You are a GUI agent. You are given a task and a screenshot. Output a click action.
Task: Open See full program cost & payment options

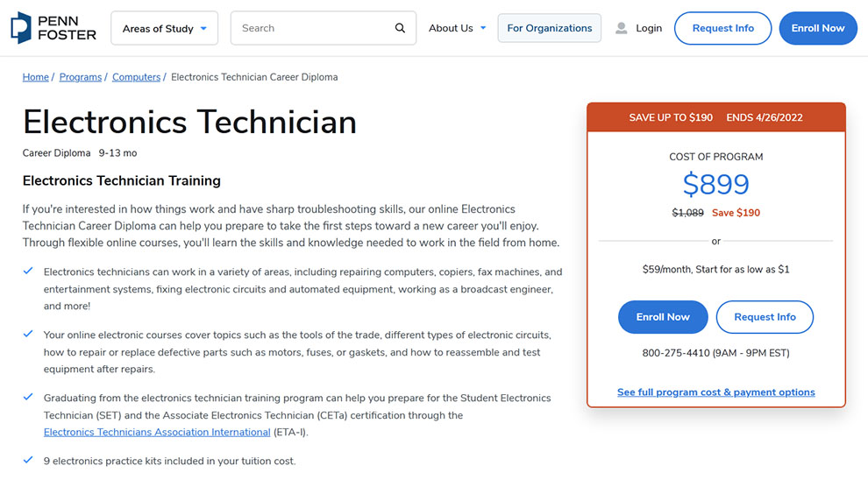pos(715,392)
